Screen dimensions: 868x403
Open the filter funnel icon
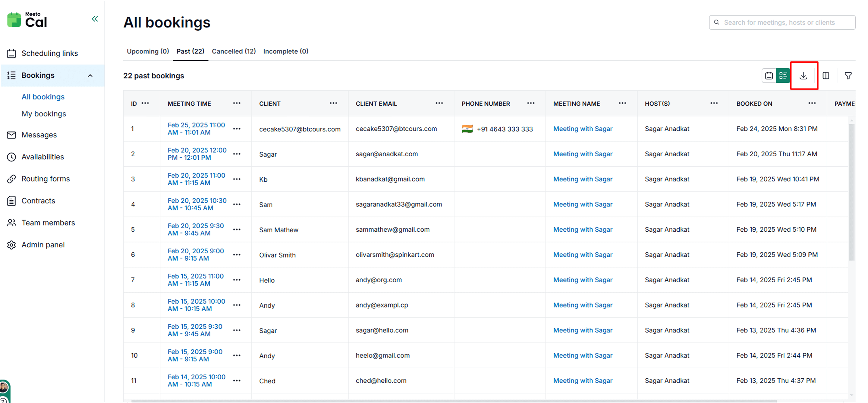click(848, 76)
